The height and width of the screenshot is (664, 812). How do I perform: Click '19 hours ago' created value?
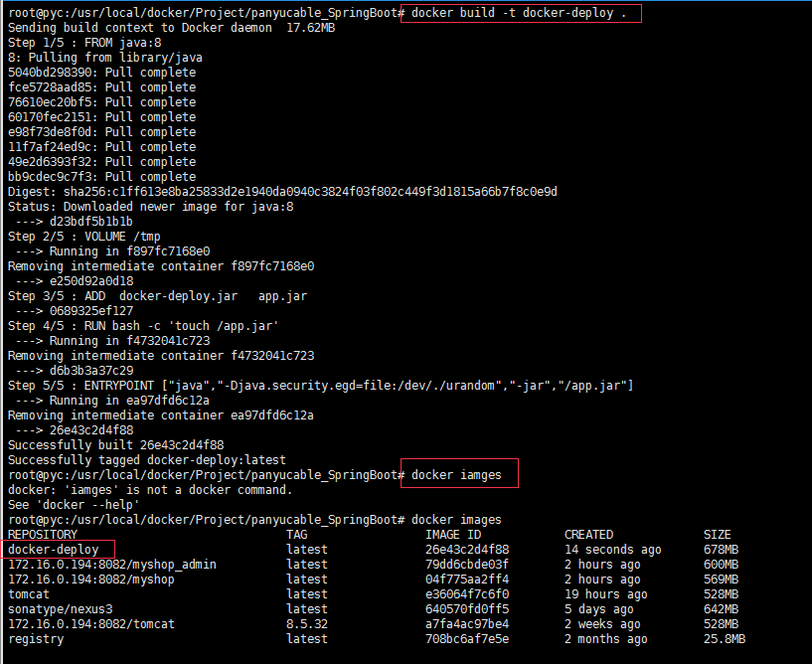coord(606,594)
